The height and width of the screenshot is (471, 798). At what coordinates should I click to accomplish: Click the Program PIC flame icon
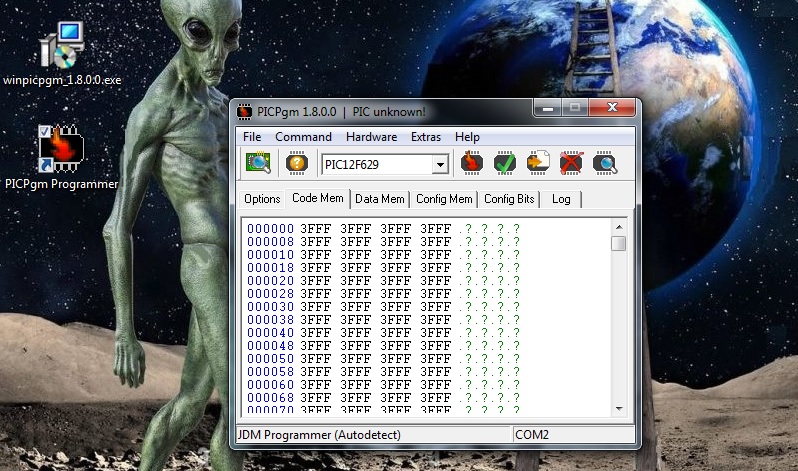[x=471, y=164]
